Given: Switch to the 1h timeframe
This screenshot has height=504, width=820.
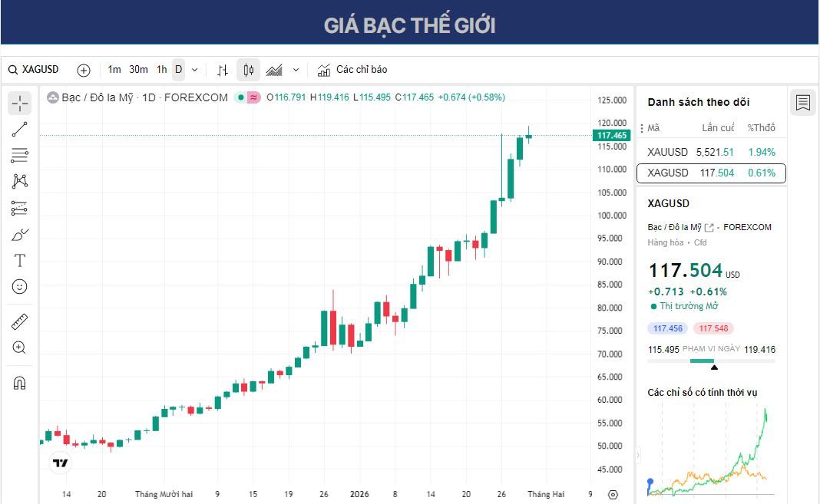Looking at the screenshot, I should click(x=161, y=70).
